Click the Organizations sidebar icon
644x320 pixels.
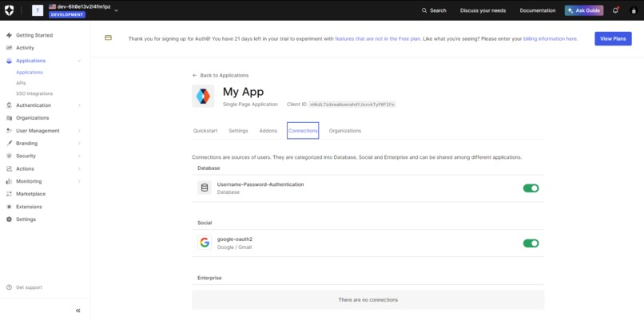click(x=9, y=118)
